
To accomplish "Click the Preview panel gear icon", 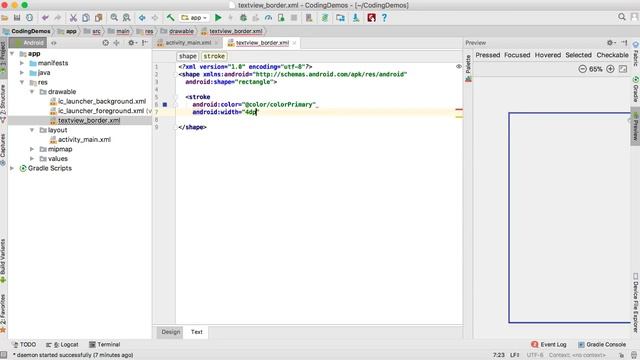I will tap(611, 42).
